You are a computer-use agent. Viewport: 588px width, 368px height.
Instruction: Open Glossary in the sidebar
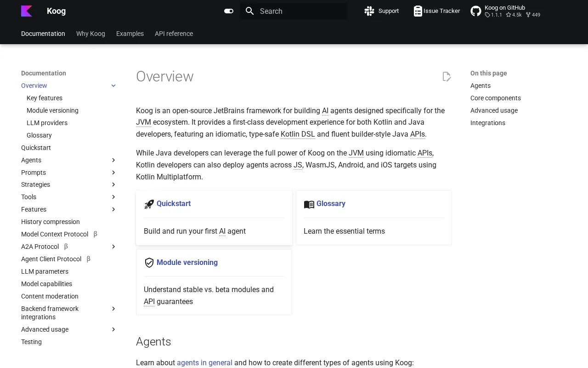click(x=39, y=135)
